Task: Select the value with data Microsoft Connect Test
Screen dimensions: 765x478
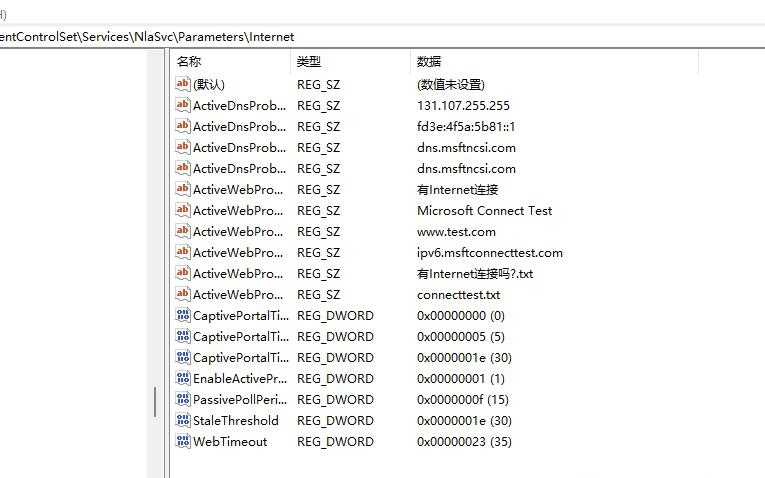Action: click(x=484, y=211)
